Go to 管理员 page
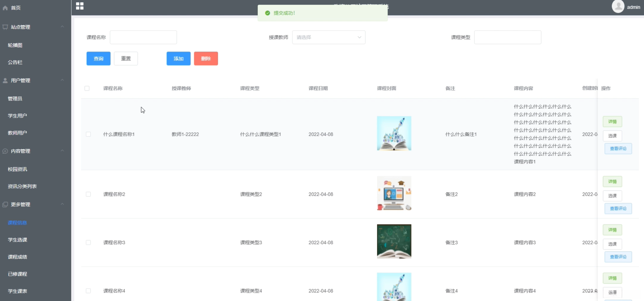This screenshot has width=644, height=301. click(15, 98)
